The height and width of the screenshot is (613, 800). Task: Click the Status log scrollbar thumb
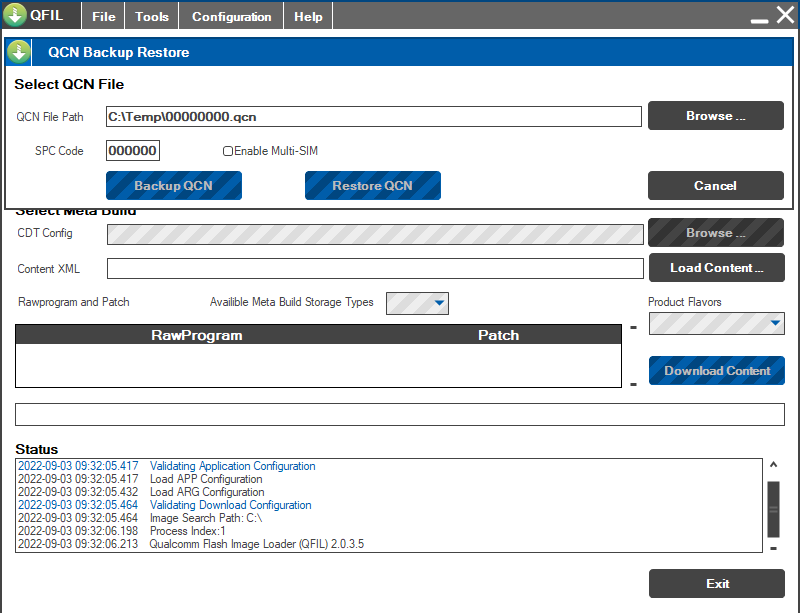773,508
